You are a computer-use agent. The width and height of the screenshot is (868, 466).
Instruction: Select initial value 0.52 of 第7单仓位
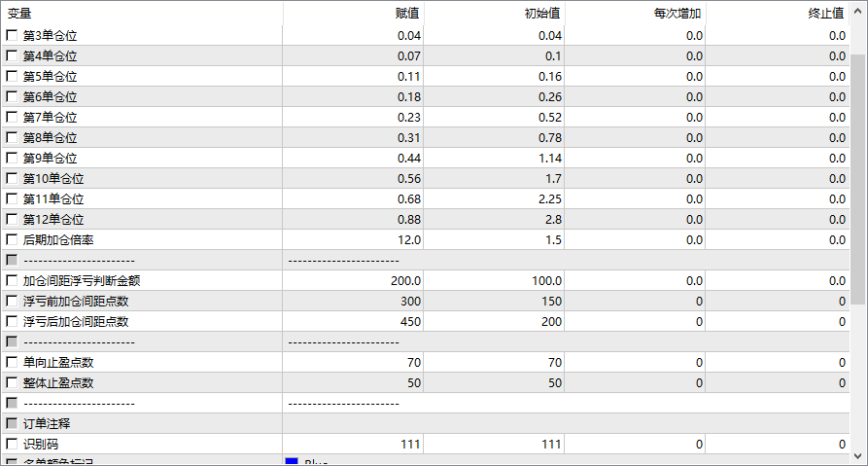click(x=550, y=118)
